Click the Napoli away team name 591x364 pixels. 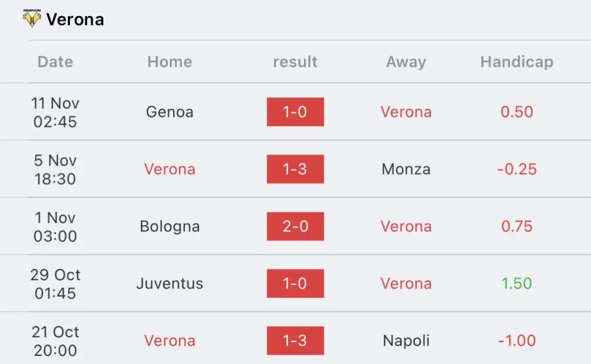point(406,341)
